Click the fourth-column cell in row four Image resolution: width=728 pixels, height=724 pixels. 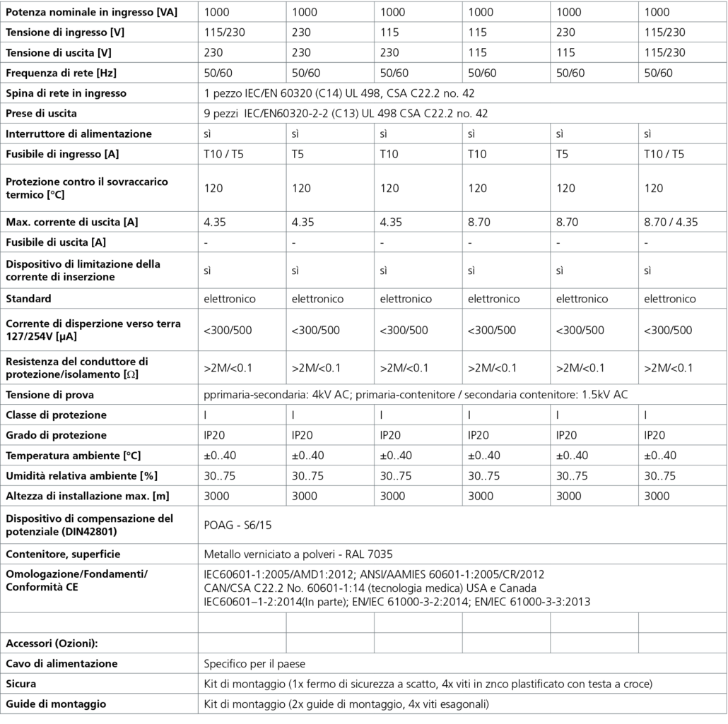click(418, 72)
